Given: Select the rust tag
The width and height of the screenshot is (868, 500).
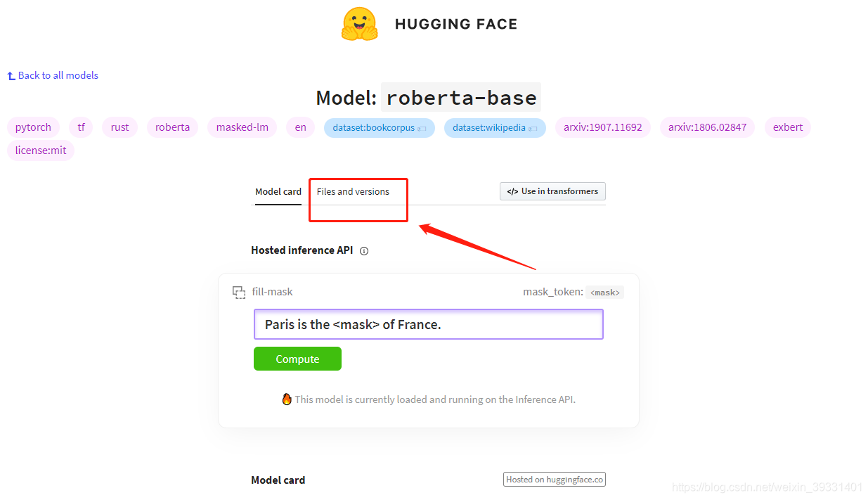Looking at the screenshot, I should [119, 127].
